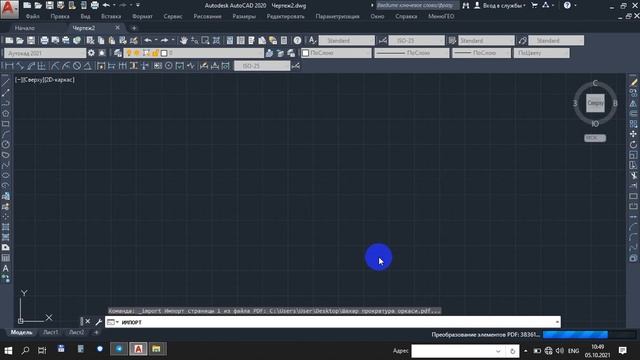Open multileader style Standard dropdown

click(x=556, y=40)
